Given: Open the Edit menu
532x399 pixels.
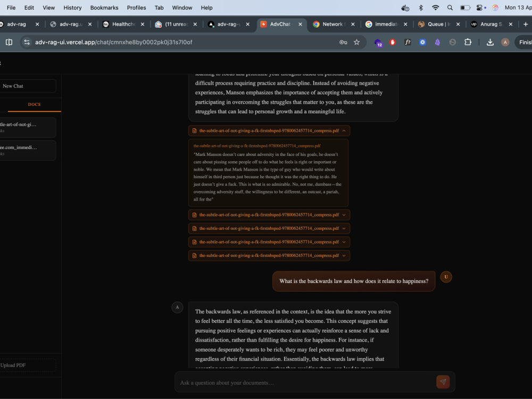Looking at the screenshot, I should click(x=29, y=7).
